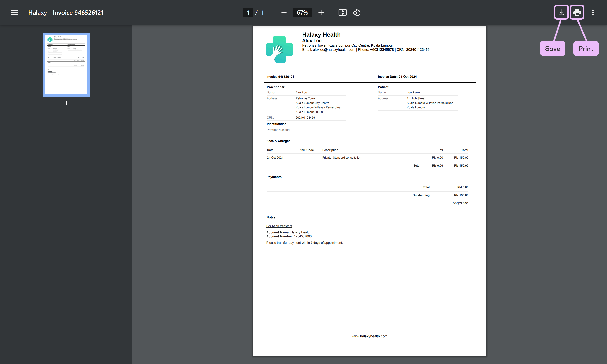This screenshot has width=607, height=364.
Task: Click the zoom out minus icon
Action: click(x=284, y=13)
